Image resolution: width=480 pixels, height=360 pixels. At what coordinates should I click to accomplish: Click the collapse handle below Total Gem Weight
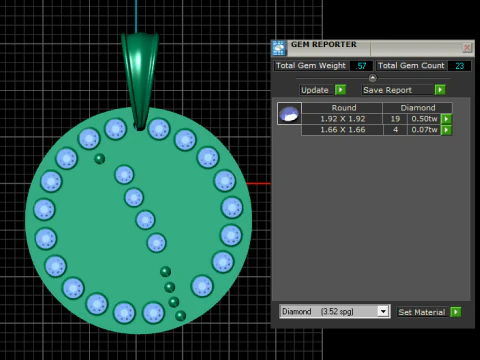373,78
